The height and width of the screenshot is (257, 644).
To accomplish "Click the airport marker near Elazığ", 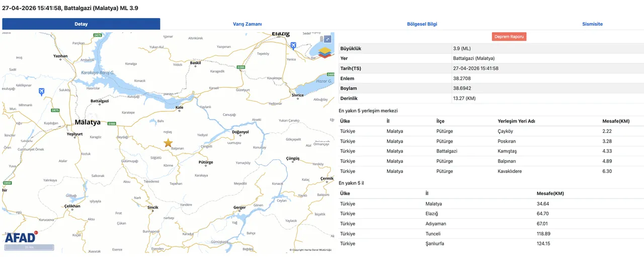I will coord(293,46).
